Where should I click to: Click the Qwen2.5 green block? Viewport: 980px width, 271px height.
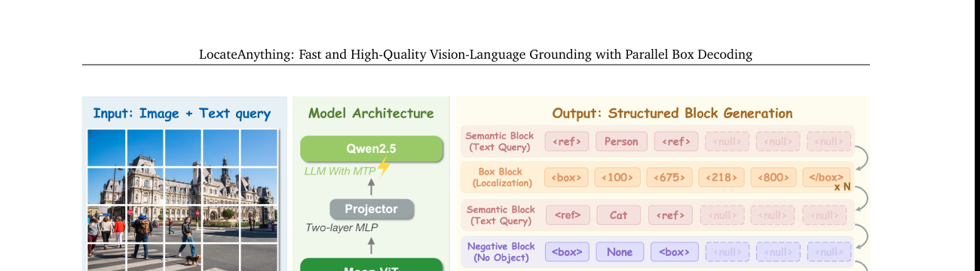371,148
